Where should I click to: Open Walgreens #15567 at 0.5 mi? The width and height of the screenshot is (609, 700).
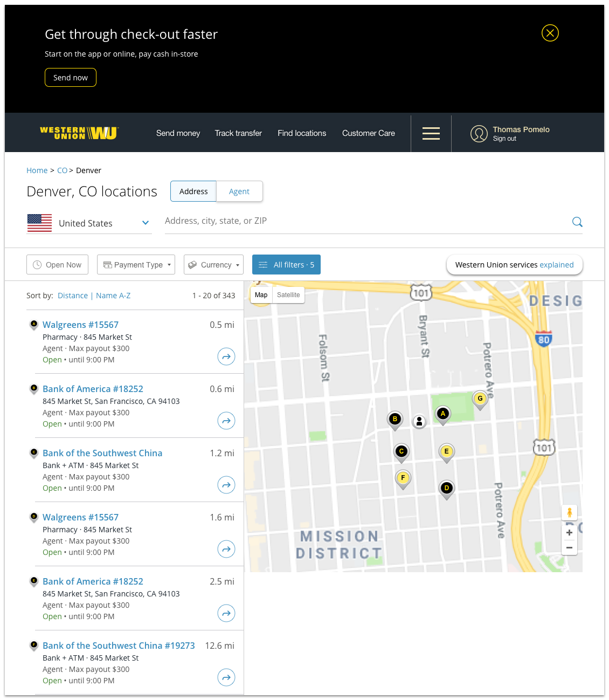[80, 325]
